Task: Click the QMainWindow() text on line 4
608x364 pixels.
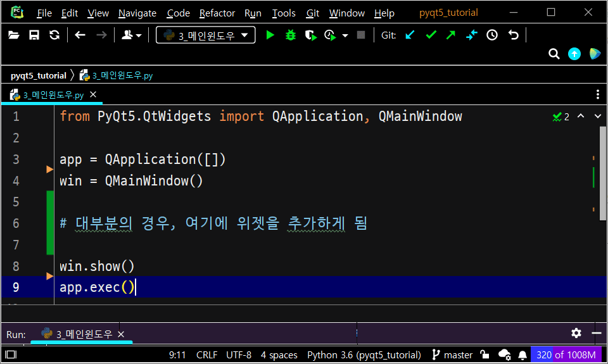Action: [x=153, y=180]
